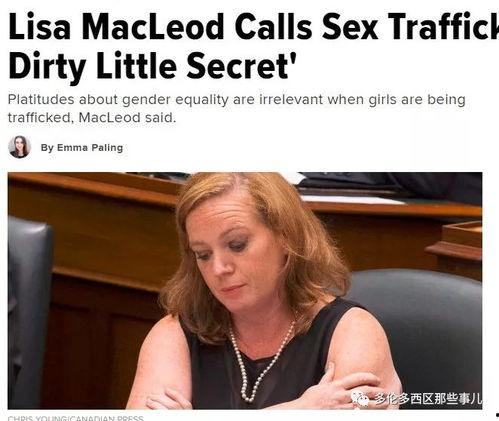Image resolution: width=499 pixels, height=421 pixels.
Task: Click the word Calls in the headline
Action: [x=273, y=27]
